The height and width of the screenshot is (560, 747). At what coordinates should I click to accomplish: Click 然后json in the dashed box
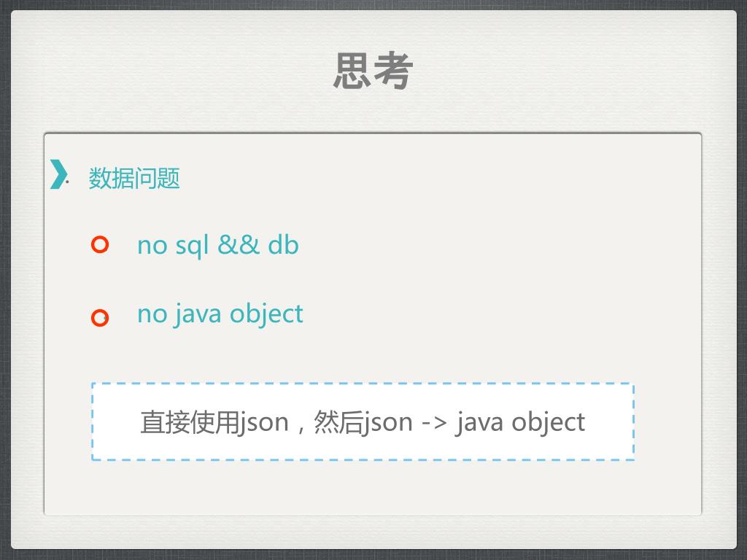tap(363, 422)
